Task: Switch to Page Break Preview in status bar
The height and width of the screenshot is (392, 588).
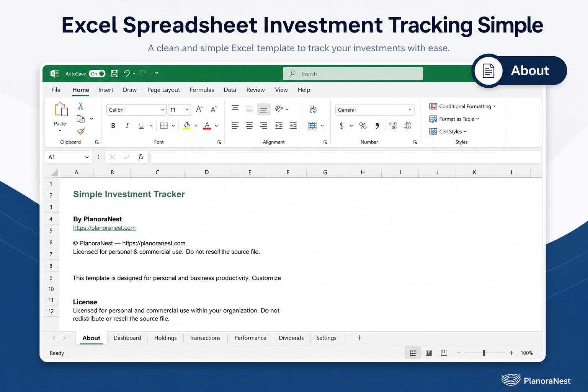Action: (444, 353)
